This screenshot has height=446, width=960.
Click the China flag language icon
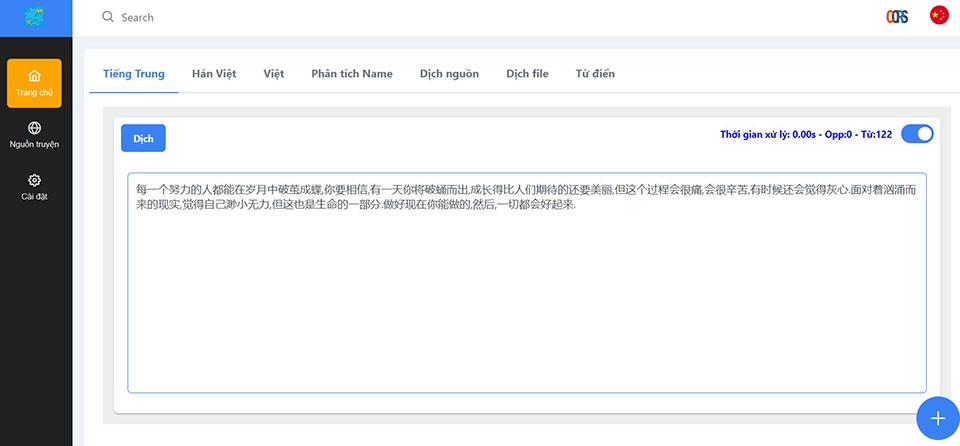pyautogui.click(x=939, y=15)
